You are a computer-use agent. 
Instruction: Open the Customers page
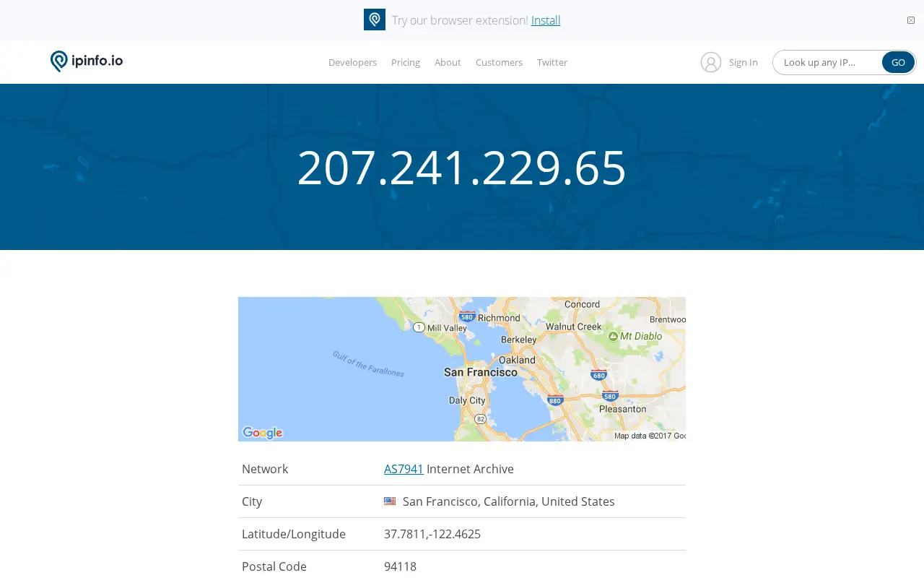pos(499,62)
